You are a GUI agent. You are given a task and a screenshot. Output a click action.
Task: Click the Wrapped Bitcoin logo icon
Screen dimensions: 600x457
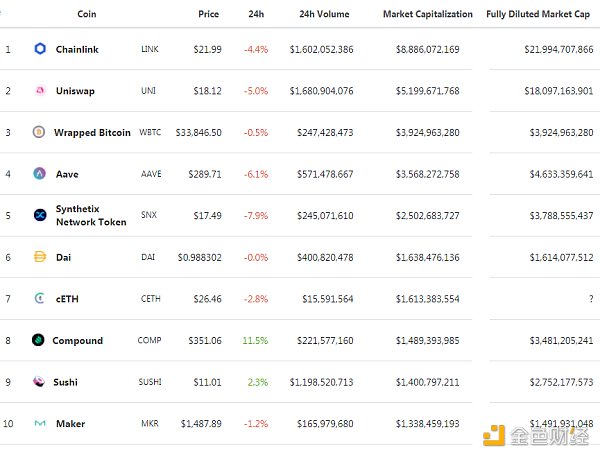pyautogui.click(x=39, y=132)
